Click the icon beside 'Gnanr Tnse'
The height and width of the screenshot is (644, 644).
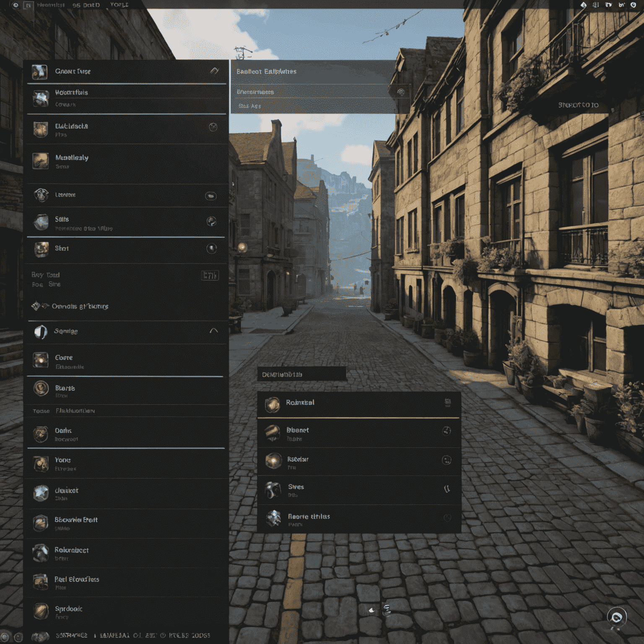click(40, 72)
